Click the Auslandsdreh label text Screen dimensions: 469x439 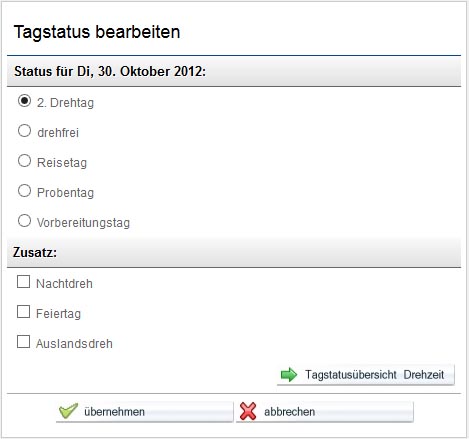(74, 344)
